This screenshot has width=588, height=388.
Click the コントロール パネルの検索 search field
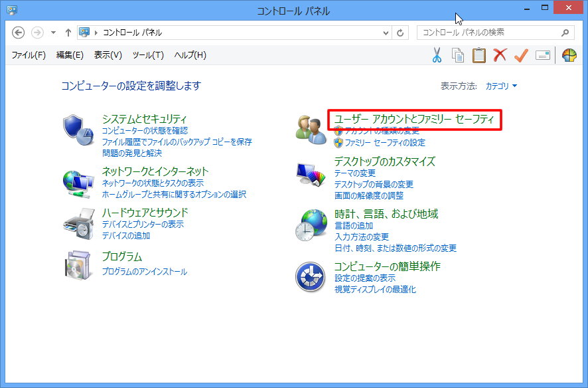[x=495, y=33]
